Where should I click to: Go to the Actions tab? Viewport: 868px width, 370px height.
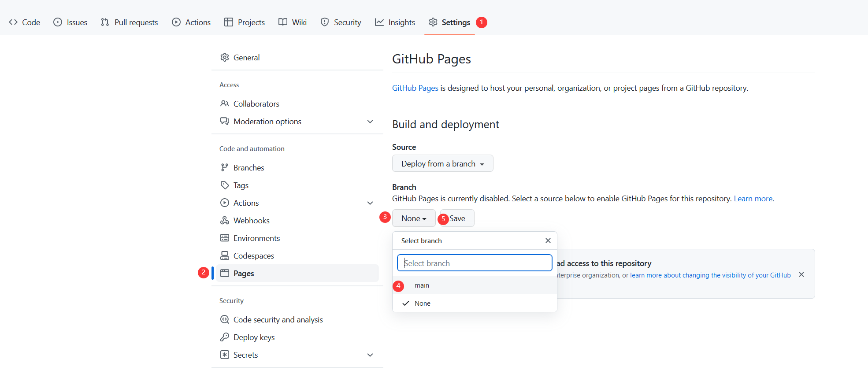pyautogui.click(x=191, y=22)
